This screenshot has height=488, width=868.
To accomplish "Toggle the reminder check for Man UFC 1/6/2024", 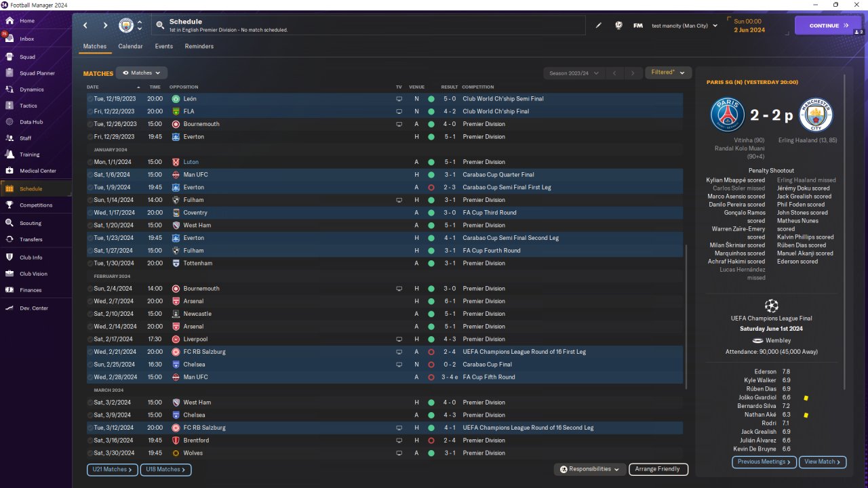I will coord(90,175).
